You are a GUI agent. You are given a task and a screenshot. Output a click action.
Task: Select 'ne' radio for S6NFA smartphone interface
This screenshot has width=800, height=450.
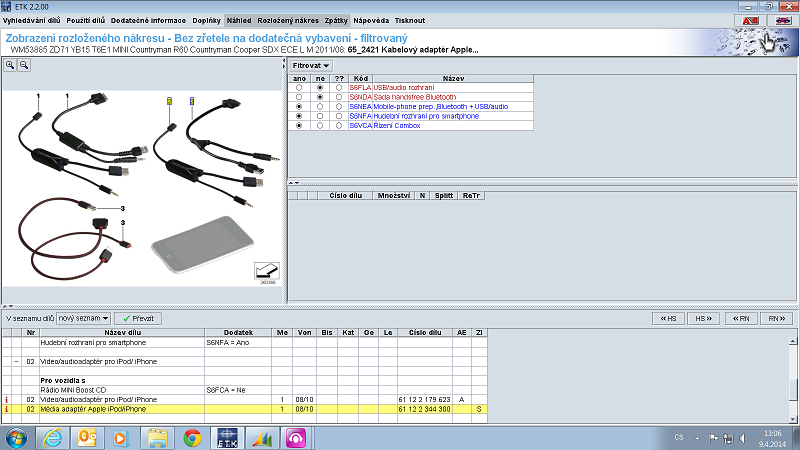[x=319, y=116]
